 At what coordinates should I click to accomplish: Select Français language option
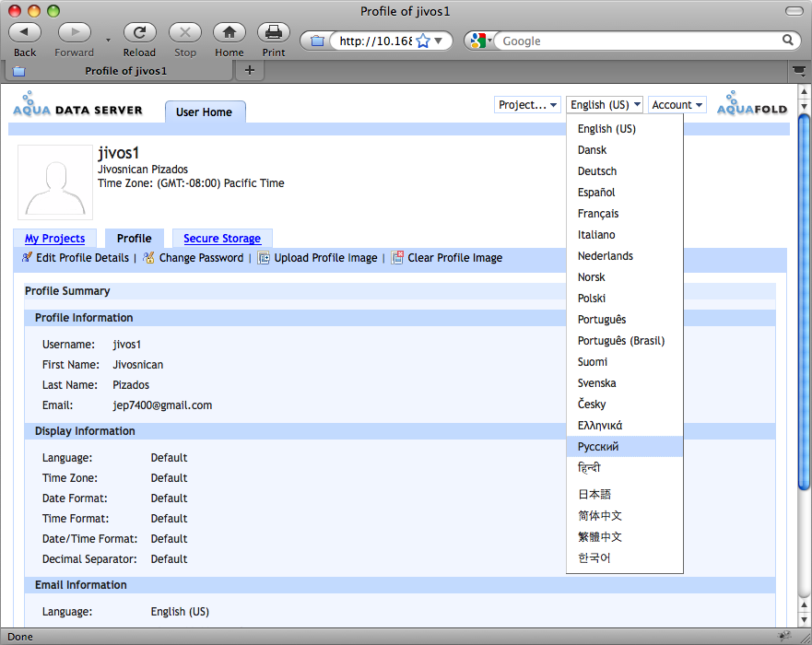point(625,214)
